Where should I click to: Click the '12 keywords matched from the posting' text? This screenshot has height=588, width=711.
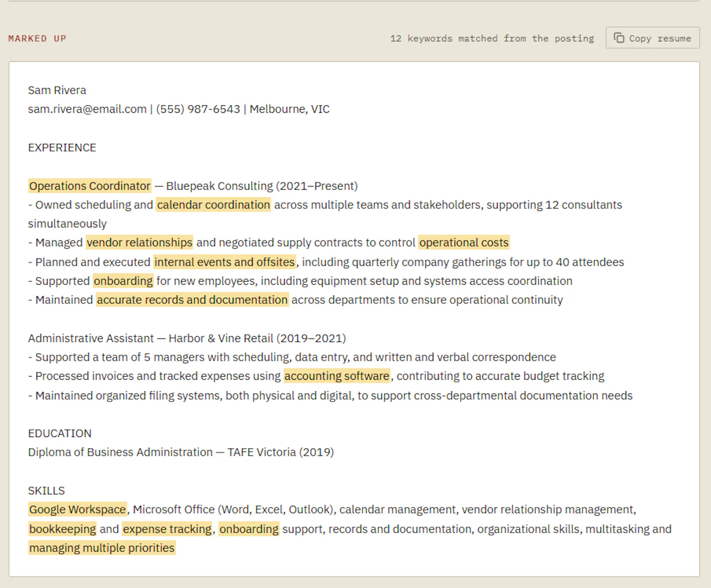click(x=492, y=38)
